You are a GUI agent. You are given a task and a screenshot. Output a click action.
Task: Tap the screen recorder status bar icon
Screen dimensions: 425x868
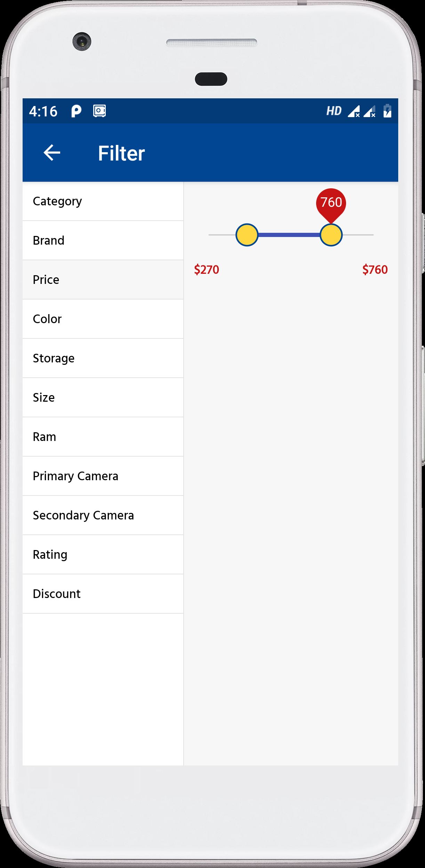click(99, 111)
